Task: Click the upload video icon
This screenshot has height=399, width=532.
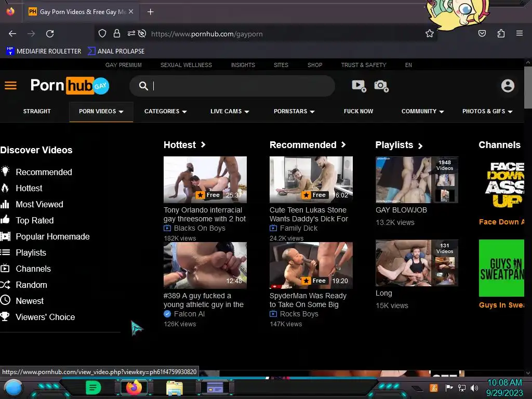Action: pos(358,86)
